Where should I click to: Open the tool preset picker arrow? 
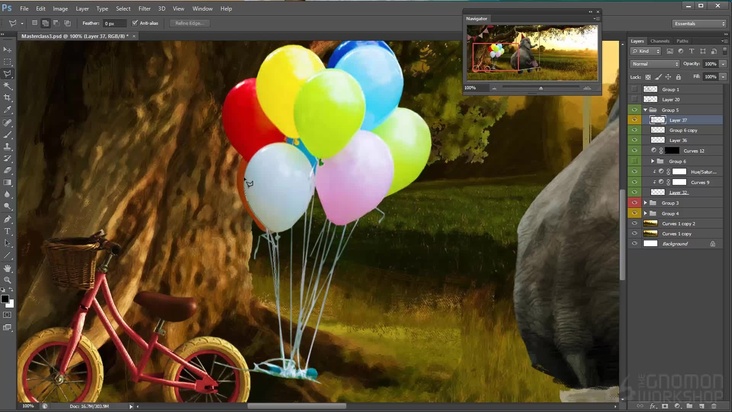point(22,23)
